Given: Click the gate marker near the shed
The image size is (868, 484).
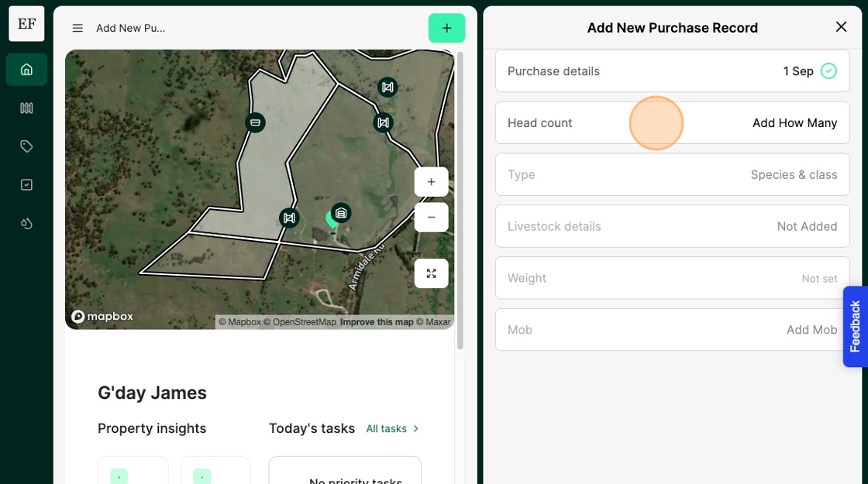Looking at the screenshot, I should 289,218.
